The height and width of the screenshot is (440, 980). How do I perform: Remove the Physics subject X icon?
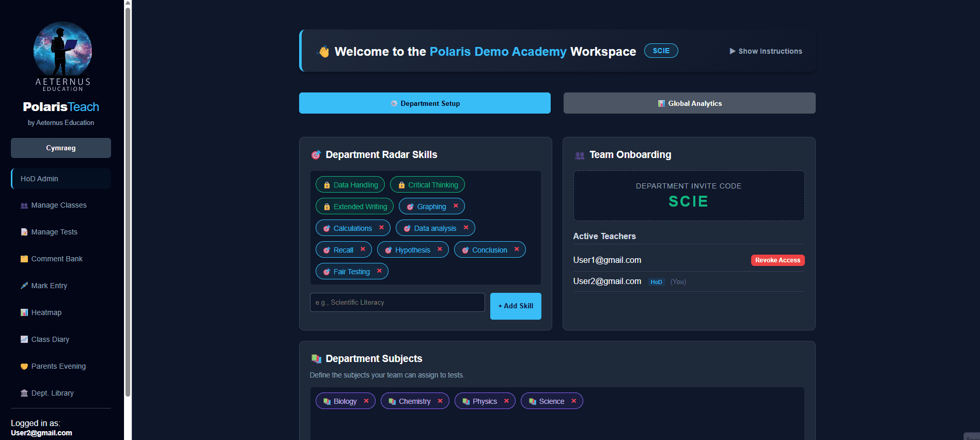pos(506,401)
